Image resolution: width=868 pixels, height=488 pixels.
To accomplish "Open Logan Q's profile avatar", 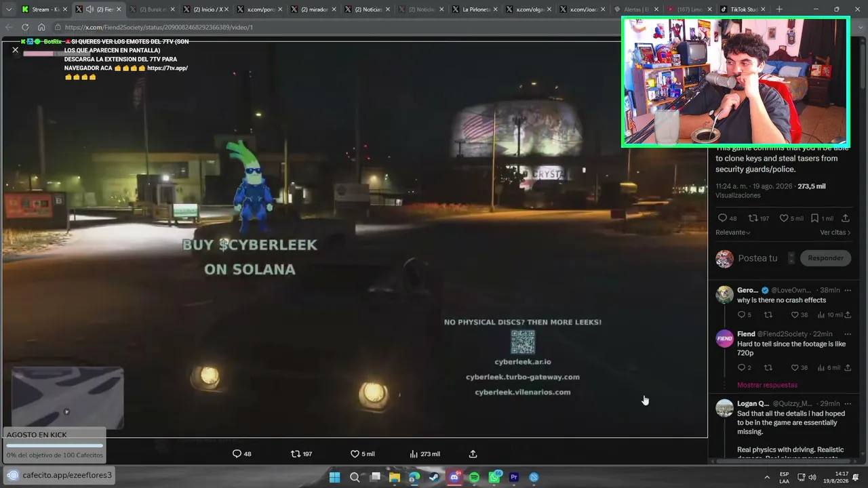I will point(725,408).
